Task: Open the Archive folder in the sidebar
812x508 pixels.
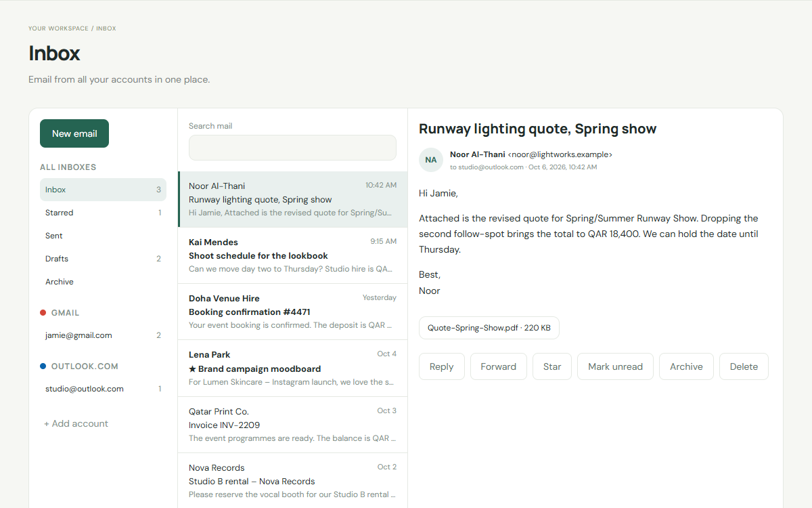Action: tap(103, 282)
